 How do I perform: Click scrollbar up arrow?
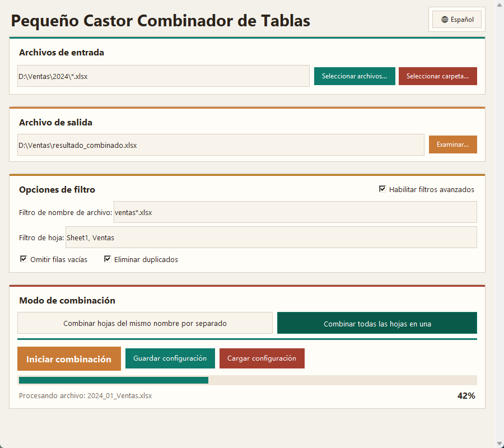click(499, 4)
